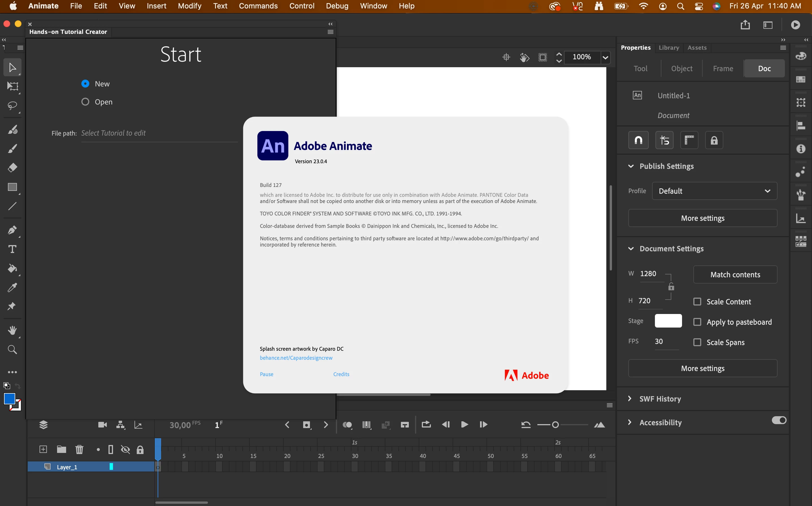Switch to the Library tab

669,47
